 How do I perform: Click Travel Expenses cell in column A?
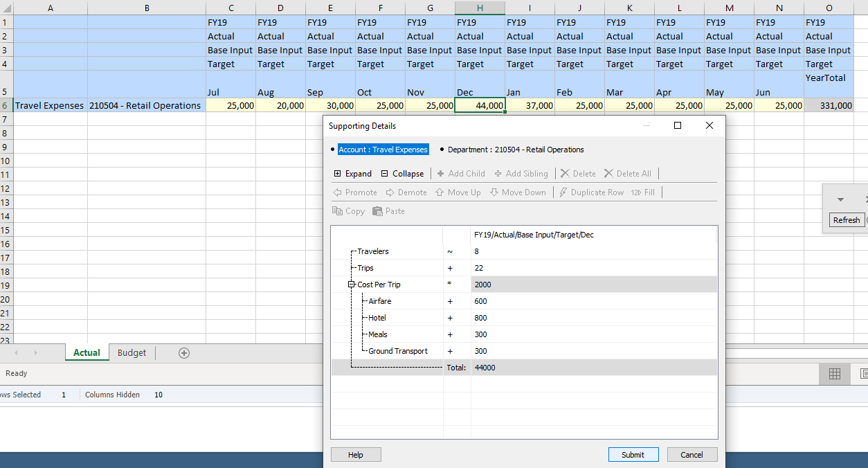(x=50, y=105)
